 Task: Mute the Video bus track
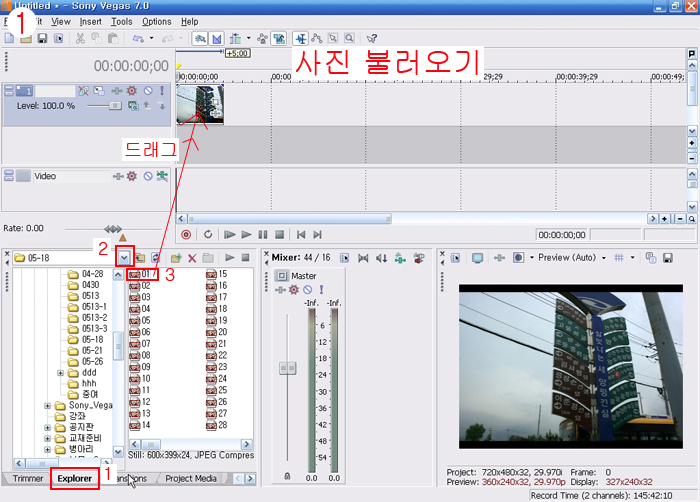point(148,176)
